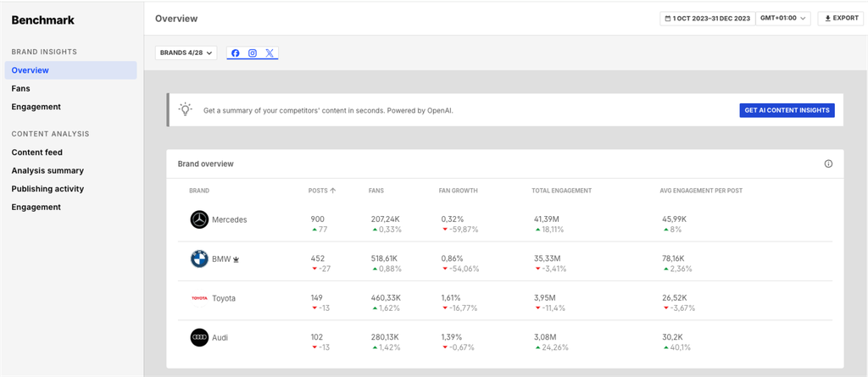The width and height of the screenshot is (868, 377).
Task: Open the Brands 4/28 dropdown
Action: pyautogui.click(x=186, y=53)
